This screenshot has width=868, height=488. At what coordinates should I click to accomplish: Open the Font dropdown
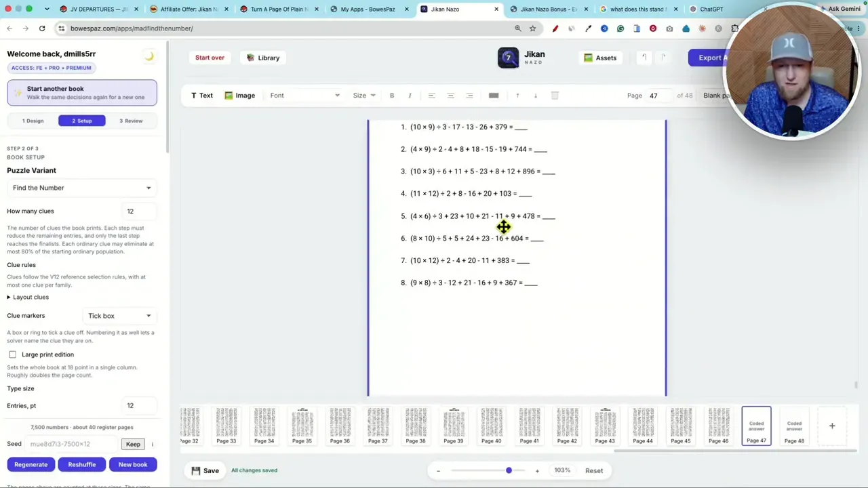pos(304,96)
